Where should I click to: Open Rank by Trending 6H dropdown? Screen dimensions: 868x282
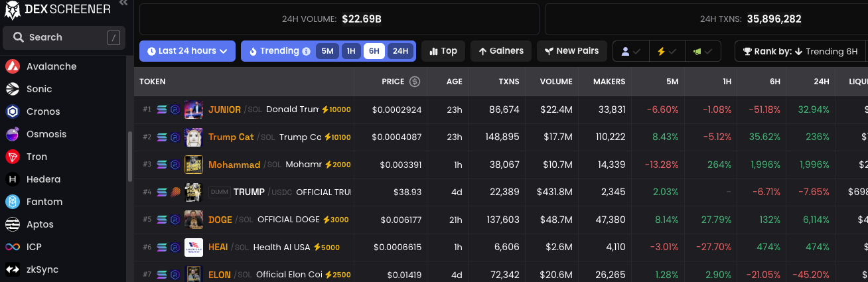(801, 51)
